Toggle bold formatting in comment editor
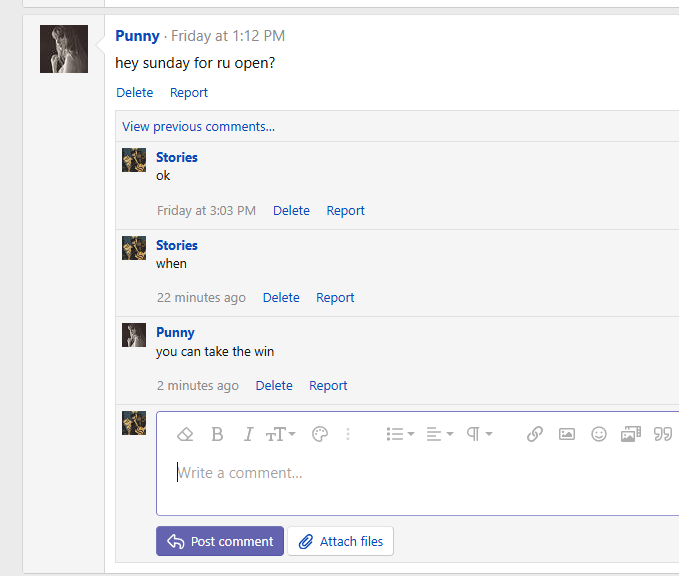Screen dimensions: 679x576 click(x=217, y=434)
